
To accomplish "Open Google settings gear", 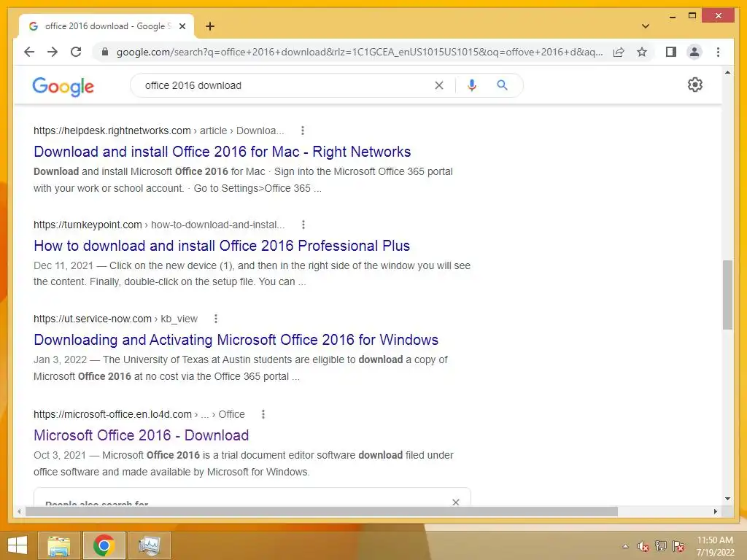I will 695,85.
